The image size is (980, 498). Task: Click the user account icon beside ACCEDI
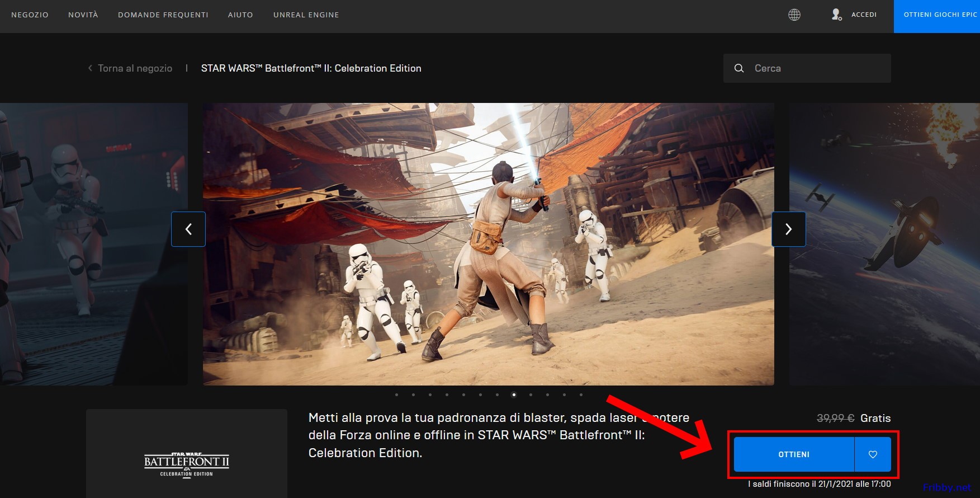[x=836, y=15]
